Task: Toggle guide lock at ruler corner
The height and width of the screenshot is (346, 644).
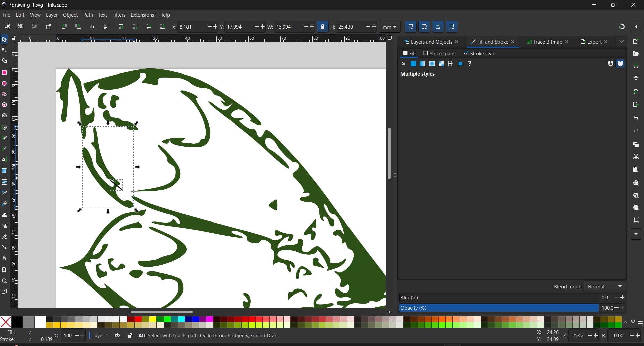Action: click(14, 39)
